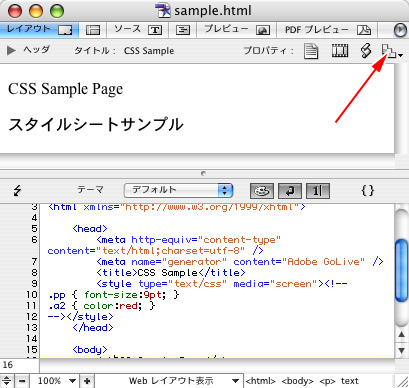Toggle syntax colorize palette button
409x388 pixels.
coord(262,191)
